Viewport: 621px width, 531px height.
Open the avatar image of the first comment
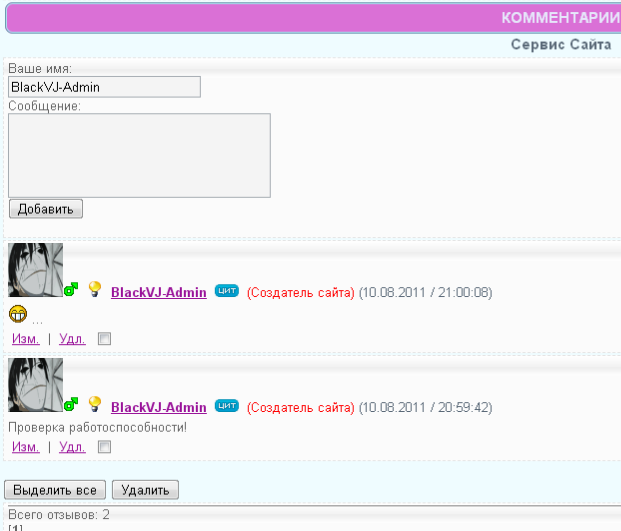point(36,270)
